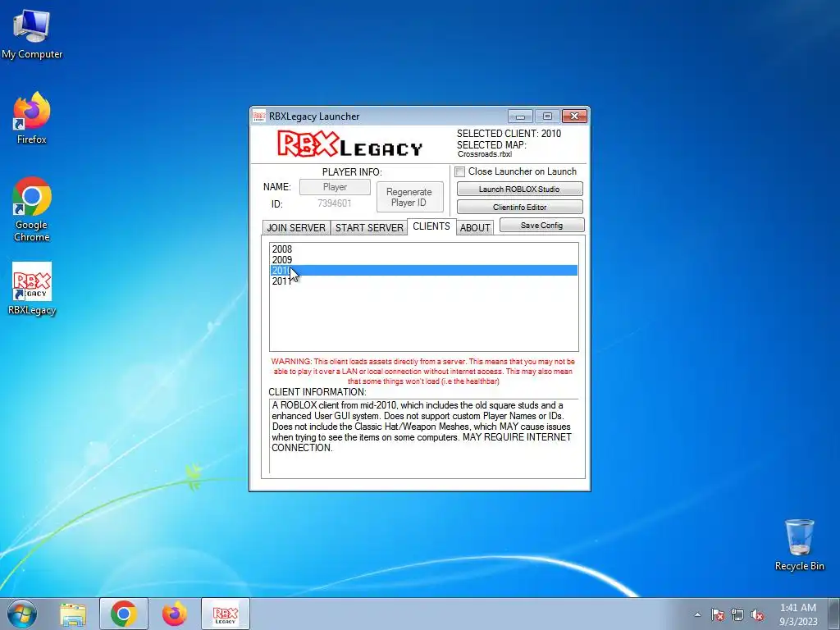The width and height of the screenshot is (840, 630).
Task: Open the Action Center flag icon
Action: [x=718, y=614]
